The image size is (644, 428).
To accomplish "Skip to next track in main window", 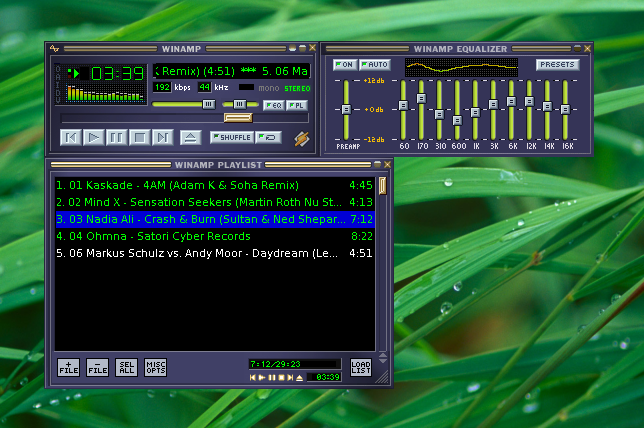I will click(x=162, y=138).
